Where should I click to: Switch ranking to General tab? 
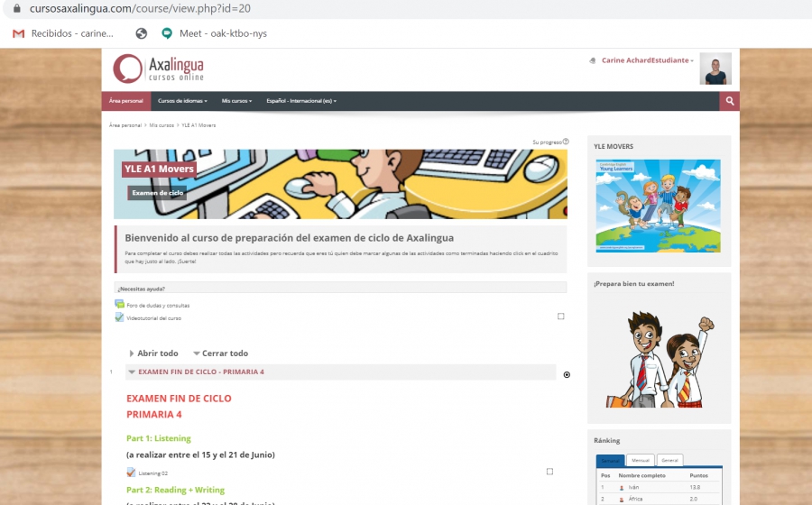tap(669, 461)
